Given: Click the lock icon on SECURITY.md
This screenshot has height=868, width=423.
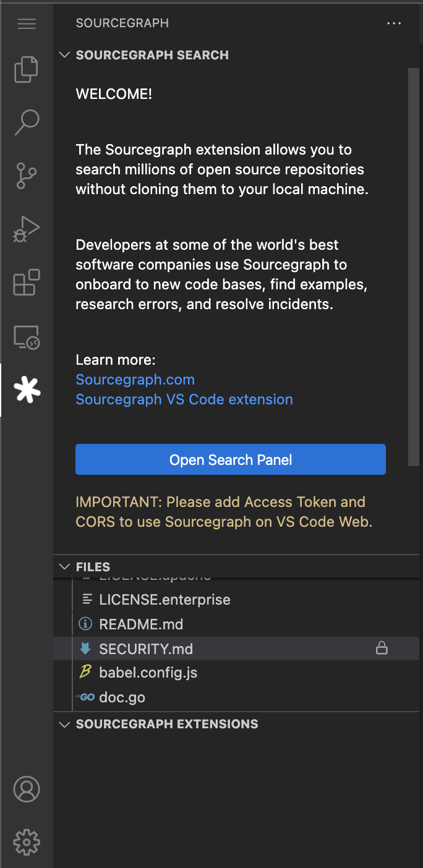Looking at the screenshot, I should point(382,649).
